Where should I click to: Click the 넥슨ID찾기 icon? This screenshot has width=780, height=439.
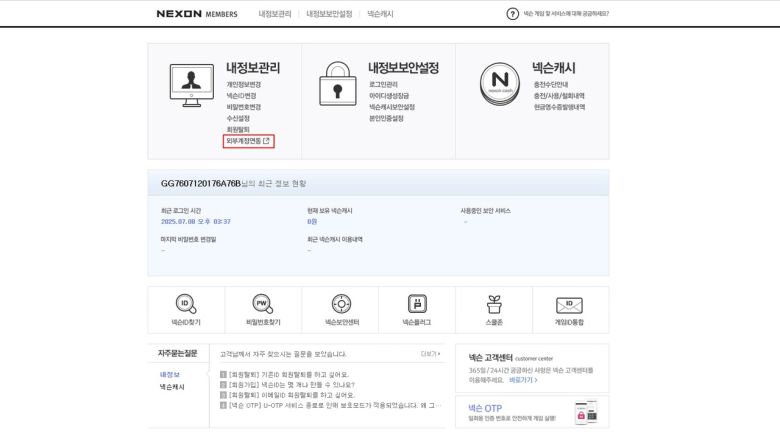point(186,304)
